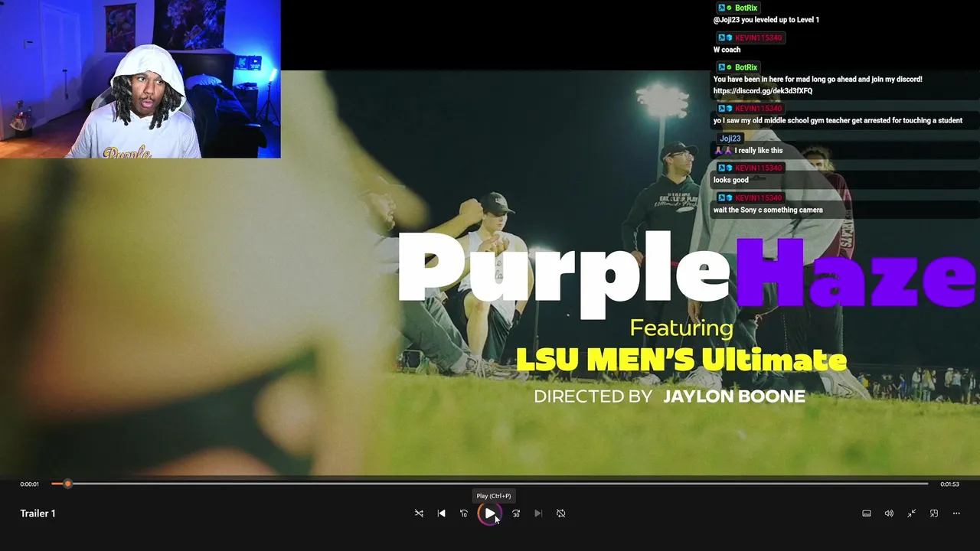
Task: Click the streamer webcam overlay
Action: pos(140,79)
